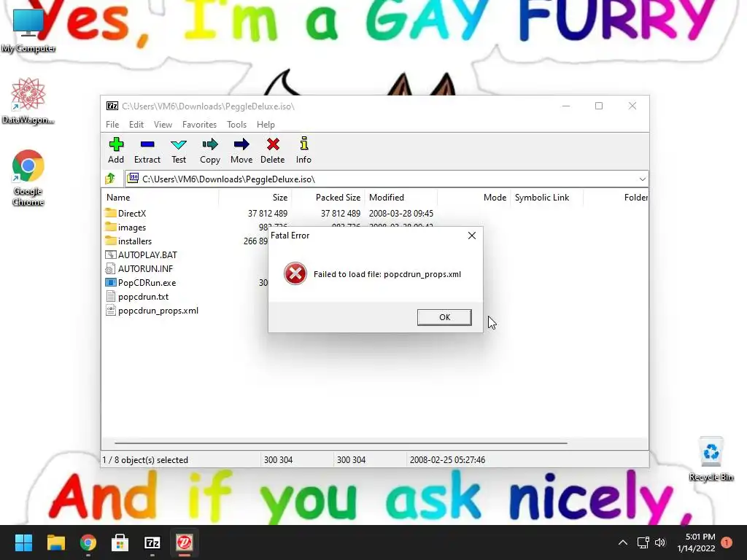The image size is (747, 560).
Task: Click the status bar date 2008-02-25 05:27:46
Action: pyautogui.click(x=447, y=460)
